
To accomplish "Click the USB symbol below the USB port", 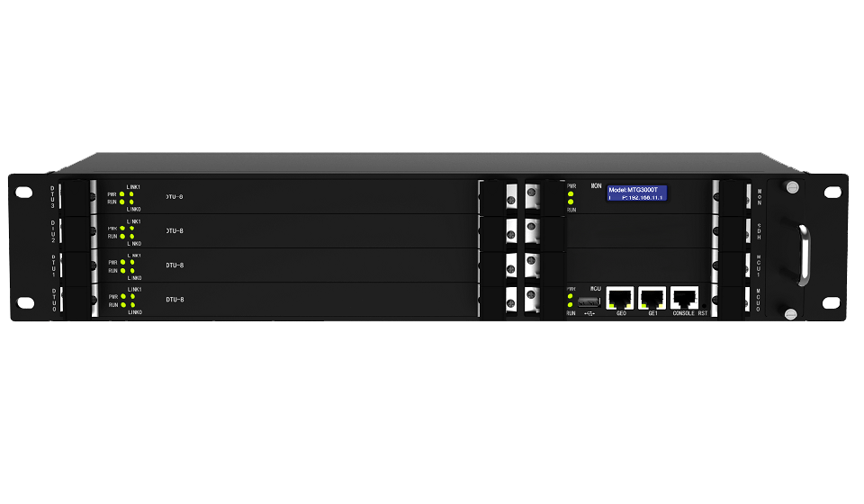I will [589, 313].
